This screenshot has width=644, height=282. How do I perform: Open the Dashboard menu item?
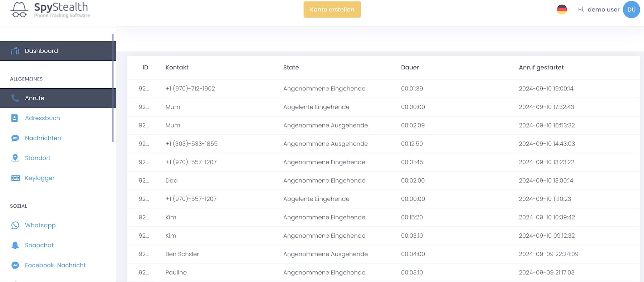(57, 51)
